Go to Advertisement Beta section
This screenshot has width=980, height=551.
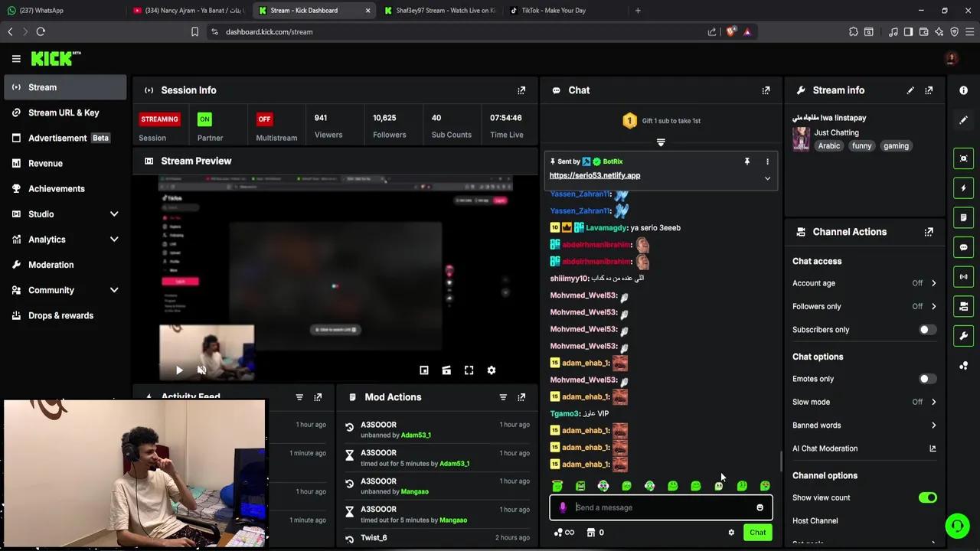click(x=65, y=138)
